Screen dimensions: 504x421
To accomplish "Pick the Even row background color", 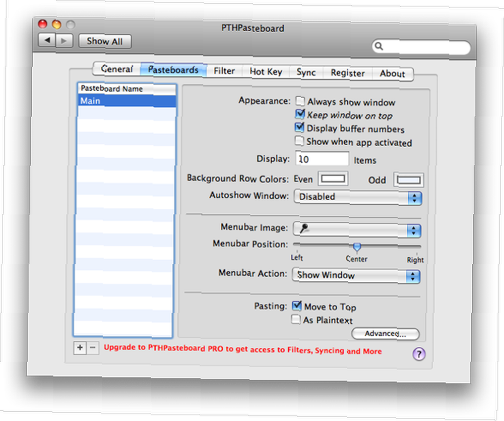I will point(333,179).
